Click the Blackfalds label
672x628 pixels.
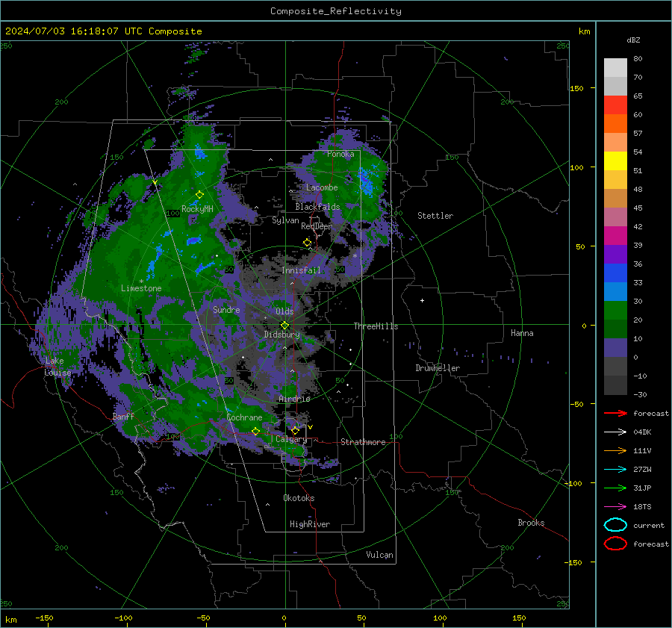317,207
